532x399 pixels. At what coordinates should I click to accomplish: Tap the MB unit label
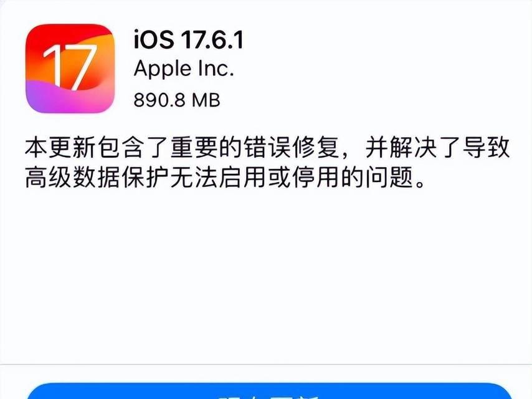coord(206,100)
